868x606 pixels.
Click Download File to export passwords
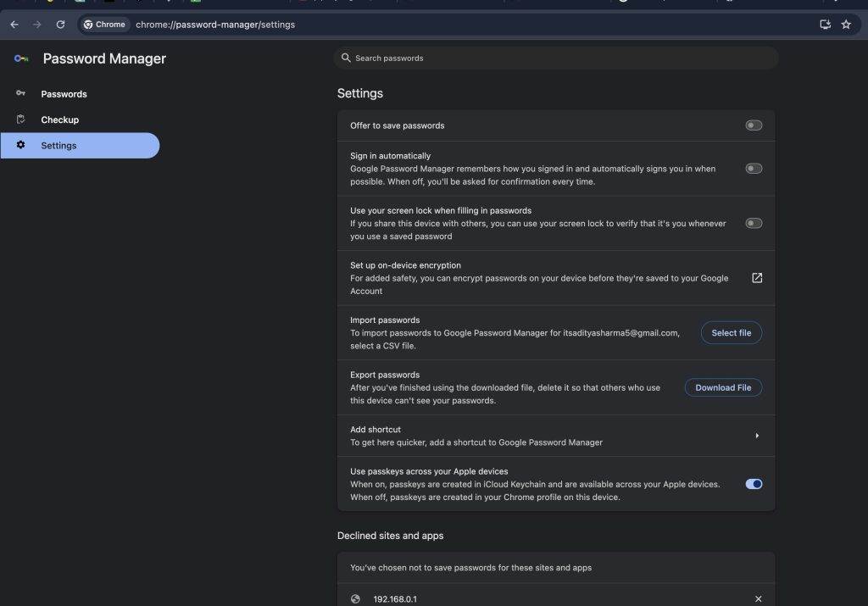pos(723,387)
